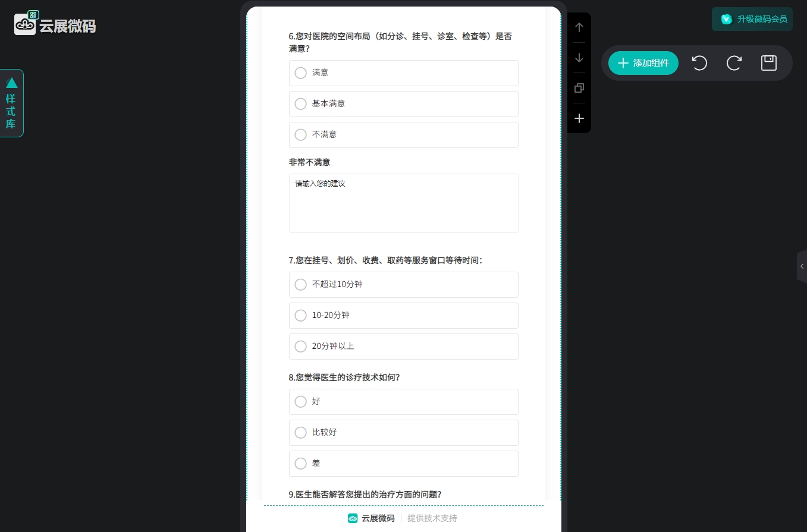The height and width of the screenshot is (532, 807).
Task: Click 提供技术支持 footer text
Action: point(432,518)
